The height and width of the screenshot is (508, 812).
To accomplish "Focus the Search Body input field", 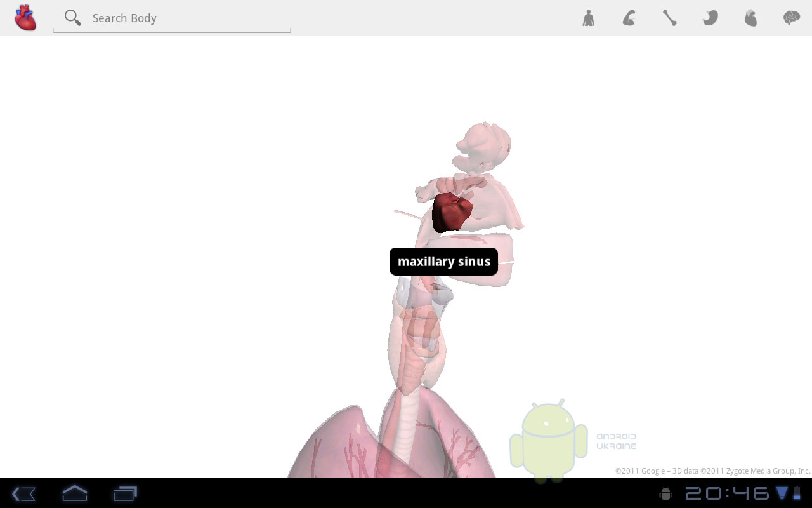I will pyautogui.click(x=172, y=18).
